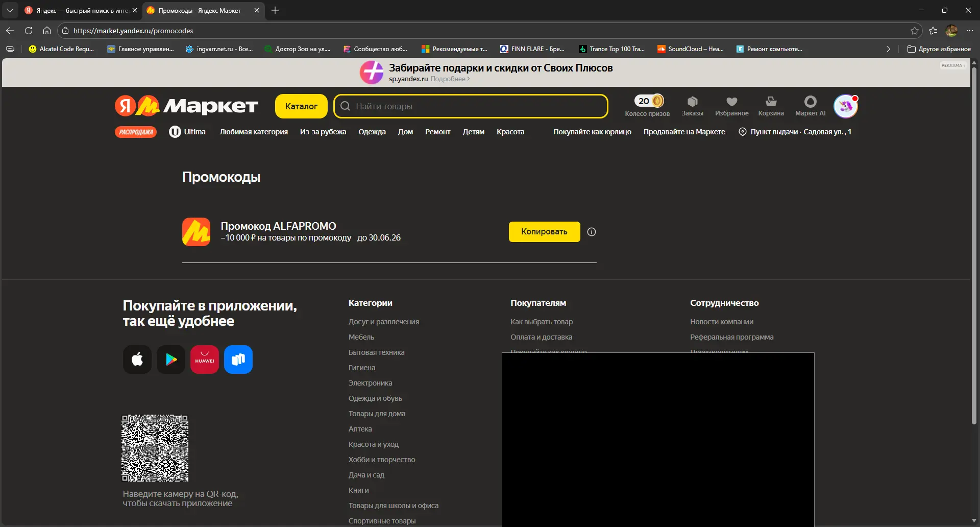Open the Другое избранное bookmarks folder
Viewport: 980px width, 527px height.
[x=939, y=49]
